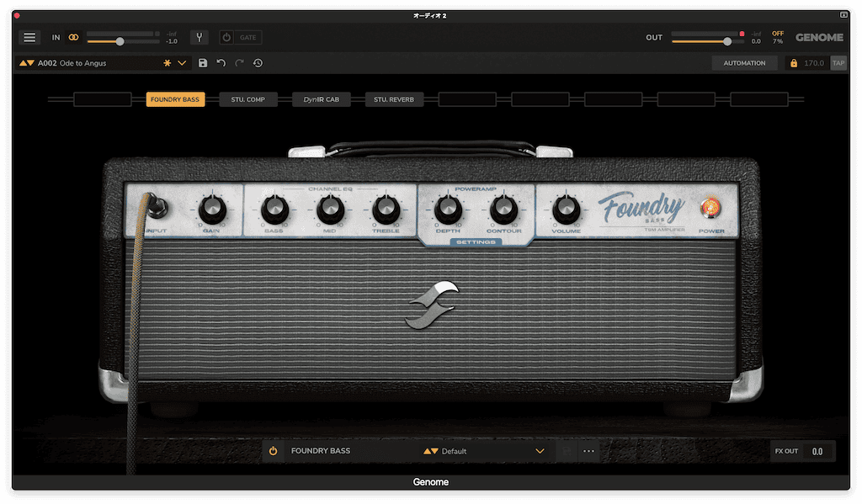
Task: Click the IN -1.0 level value
Action: coord(172,41)
